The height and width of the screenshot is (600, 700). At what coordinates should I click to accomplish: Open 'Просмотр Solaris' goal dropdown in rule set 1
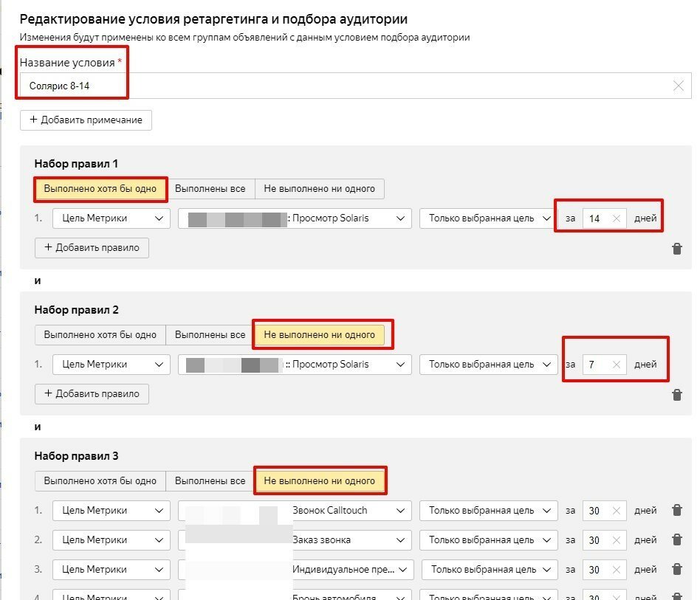(295, 218)
